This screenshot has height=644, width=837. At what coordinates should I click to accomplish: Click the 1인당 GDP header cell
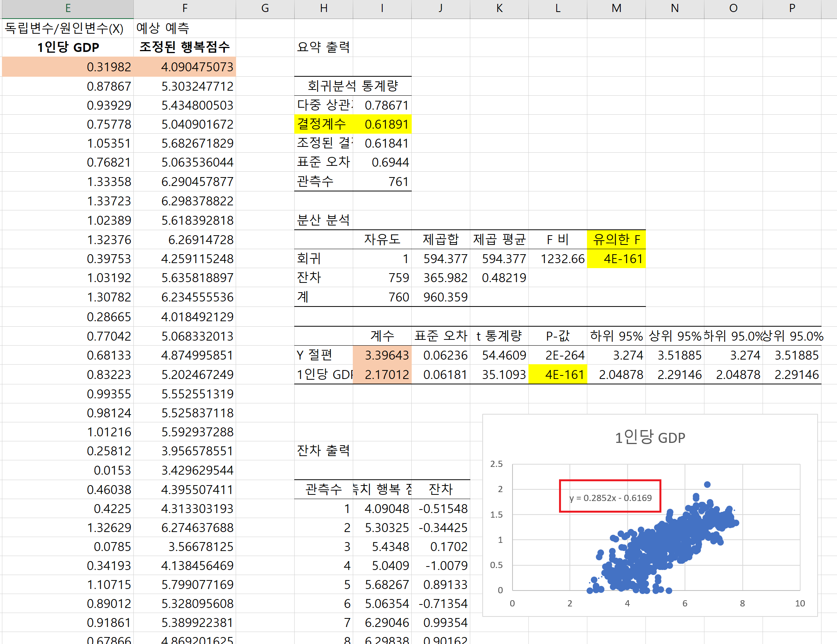(x=68, y=47)
